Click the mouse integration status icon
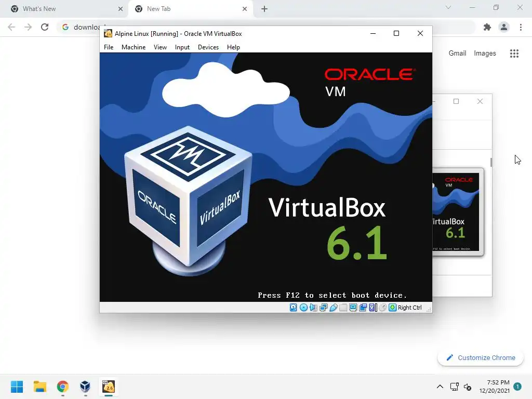Viewport: 532px width, 399px height. point(383,308)
